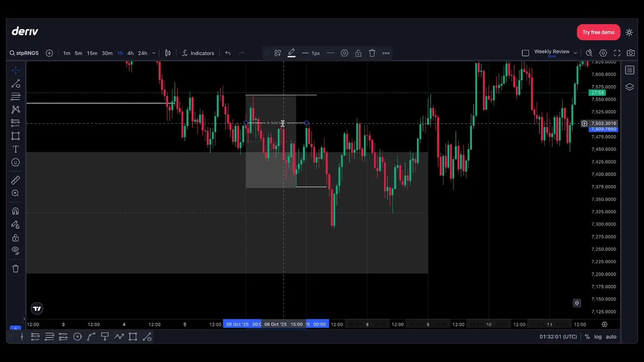Open drawing templates in floating toolbar
The width and height of the screenshot is (644, 362).
click(278, 53)
